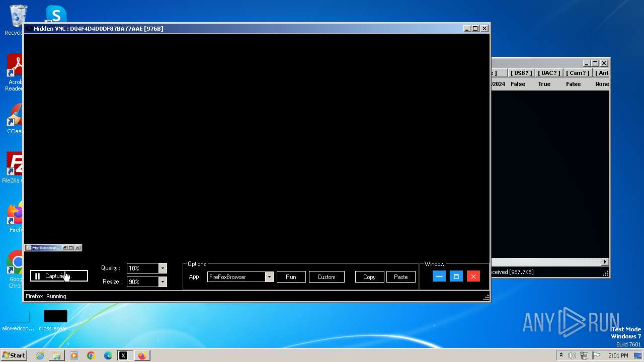Viewport: 644px width, 362px height.
Task: Click Internet Explorer taskbar icon
Action: click(40, 355)
